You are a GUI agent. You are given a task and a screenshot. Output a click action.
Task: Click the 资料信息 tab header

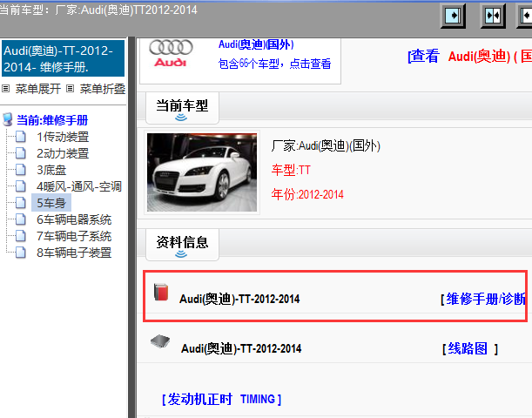coord(182,245)
